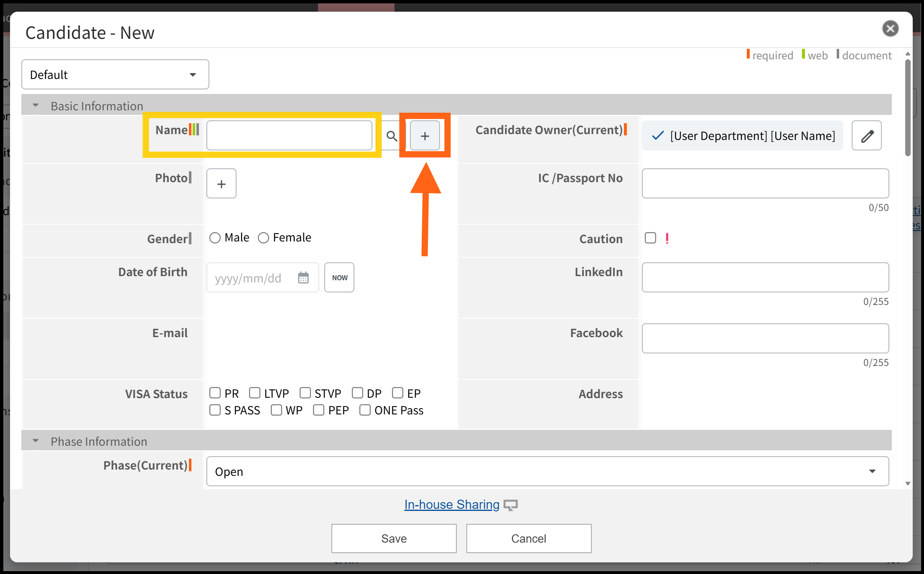Open the Default layout dropdown

115,75
